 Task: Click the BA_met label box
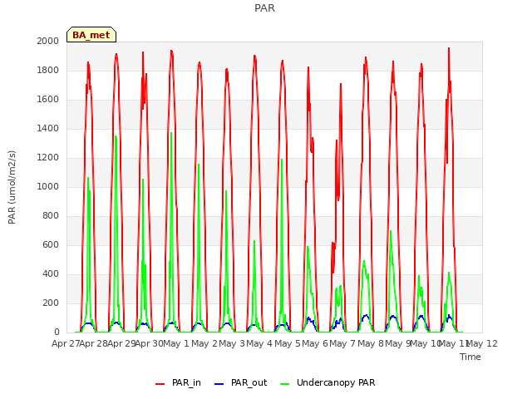[91, 35]
